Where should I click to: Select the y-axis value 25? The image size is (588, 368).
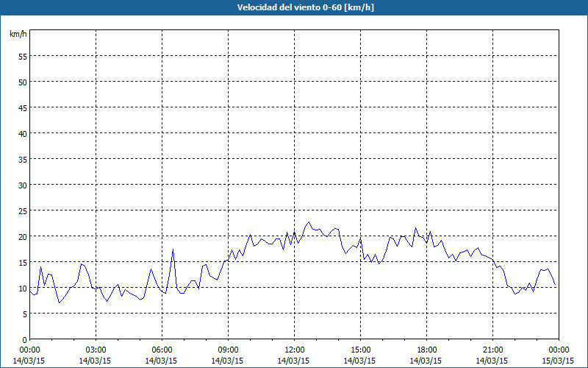tap(23, 211)
